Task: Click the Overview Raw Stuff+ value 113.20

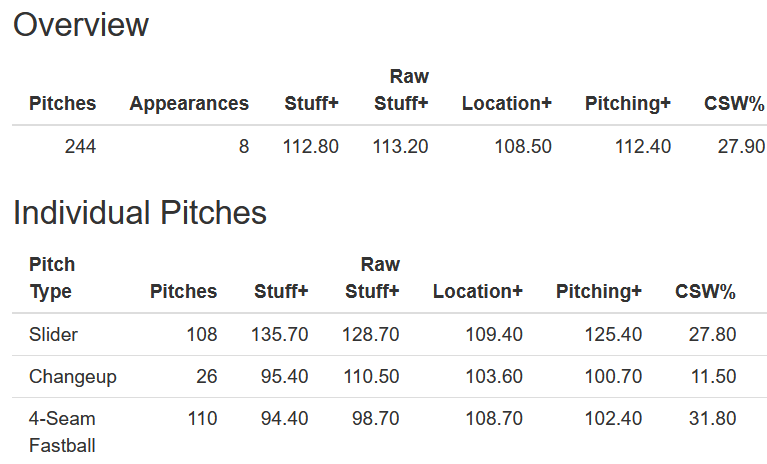Action: pos(400,147)
